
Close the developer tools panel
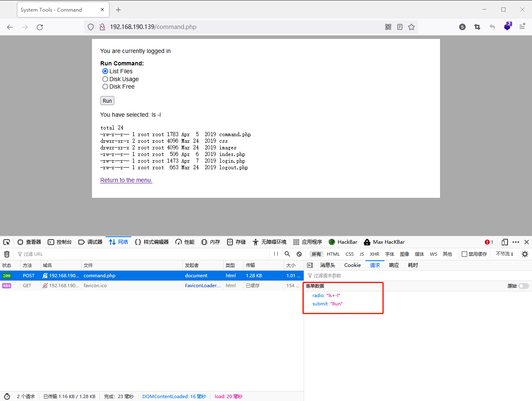click(x=527, y=242)
